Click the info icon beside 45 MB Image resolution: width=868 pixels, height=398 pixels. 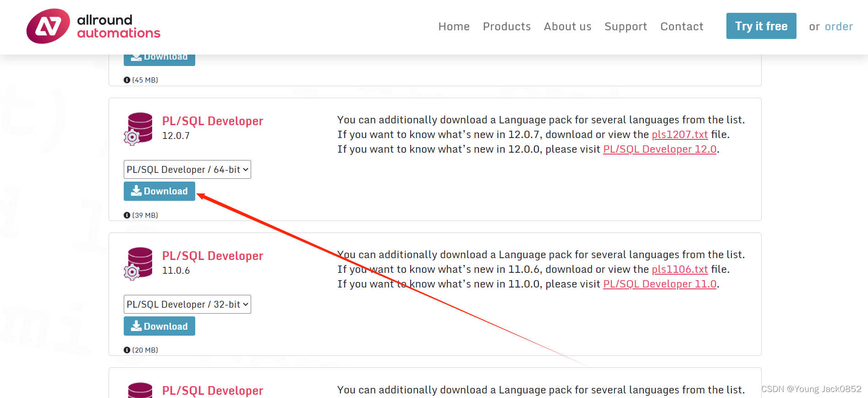pos(127,80)
